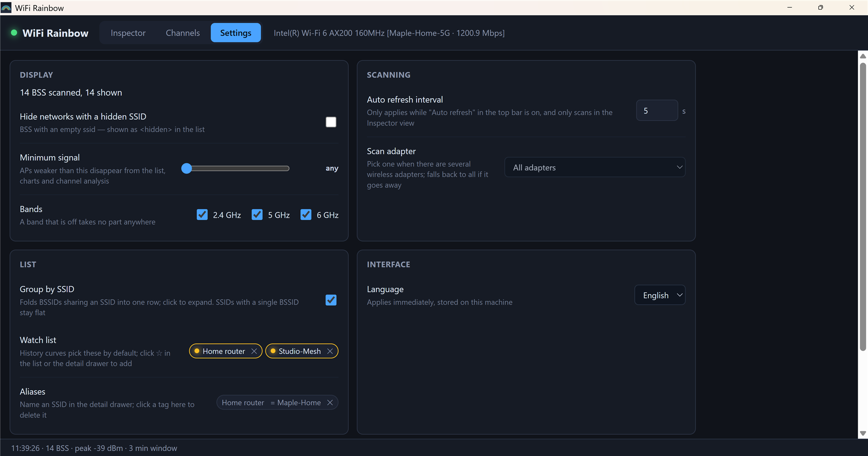Click the 'any' minimum signal value
Viewport: 868px width, 456px height.
(x=332, y=168)
